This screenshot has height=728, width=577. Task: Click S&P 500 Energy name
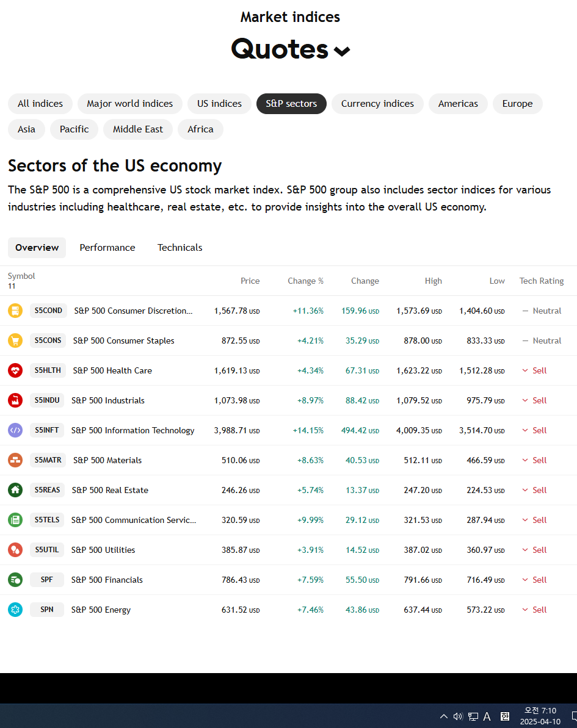click(x=101, y=610)
